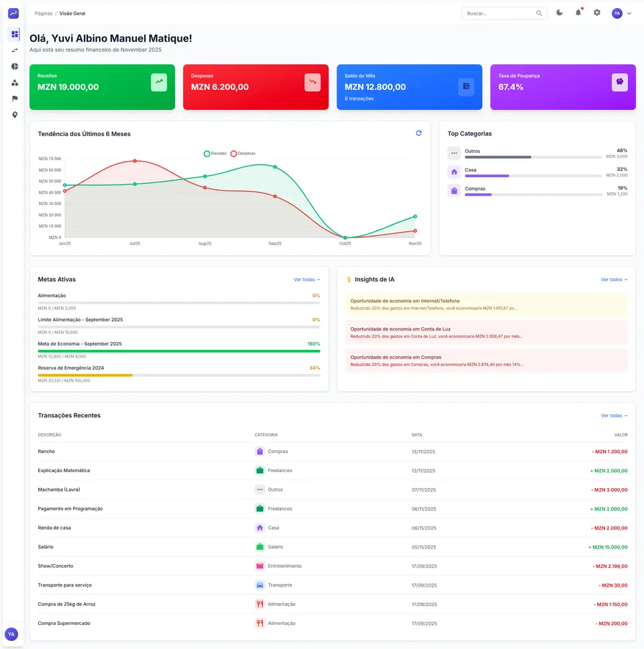Image resolution: width=644 pixels, height=649 pixels.
Task: Select the Outros category in Top Categorias
Action: (x=537, y=153)
